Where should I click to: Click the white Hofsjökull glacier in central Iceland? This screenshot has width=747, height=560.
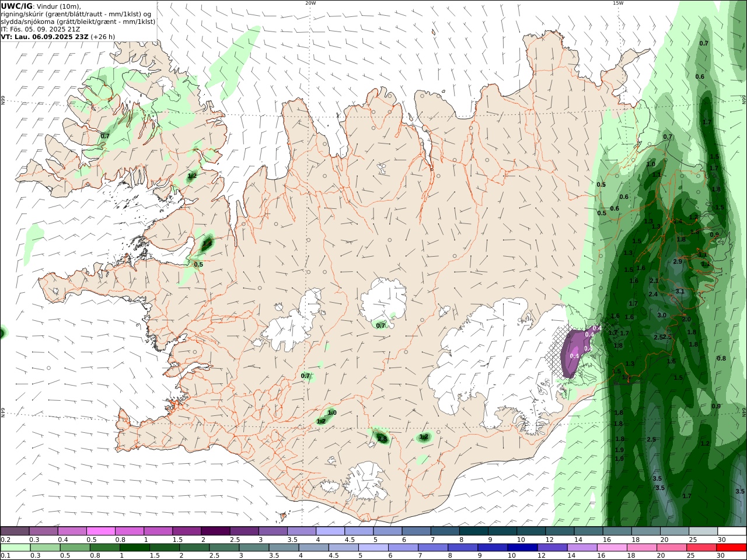[383, 300]
